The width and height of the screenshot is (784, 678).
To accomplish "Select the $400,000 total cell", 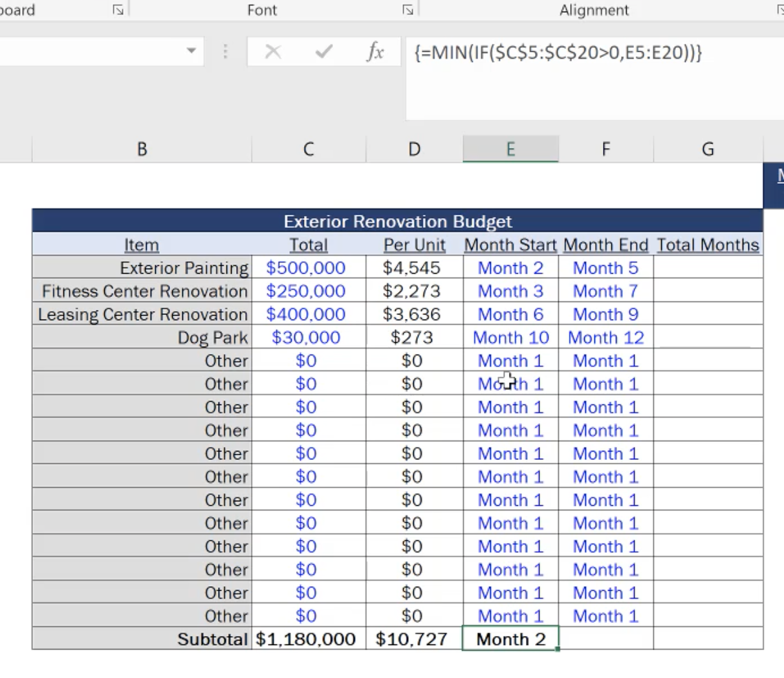I will [309, 314].
